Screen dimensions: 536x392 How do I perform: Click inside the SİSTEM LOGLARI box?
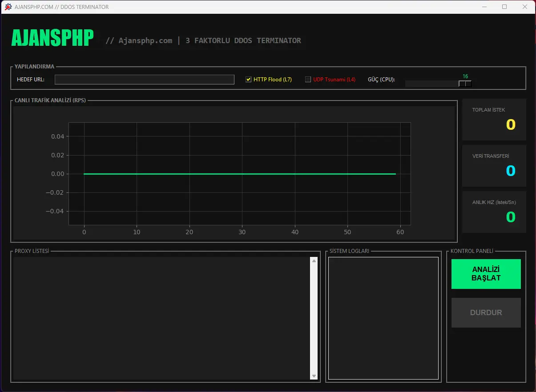[383, 318]
